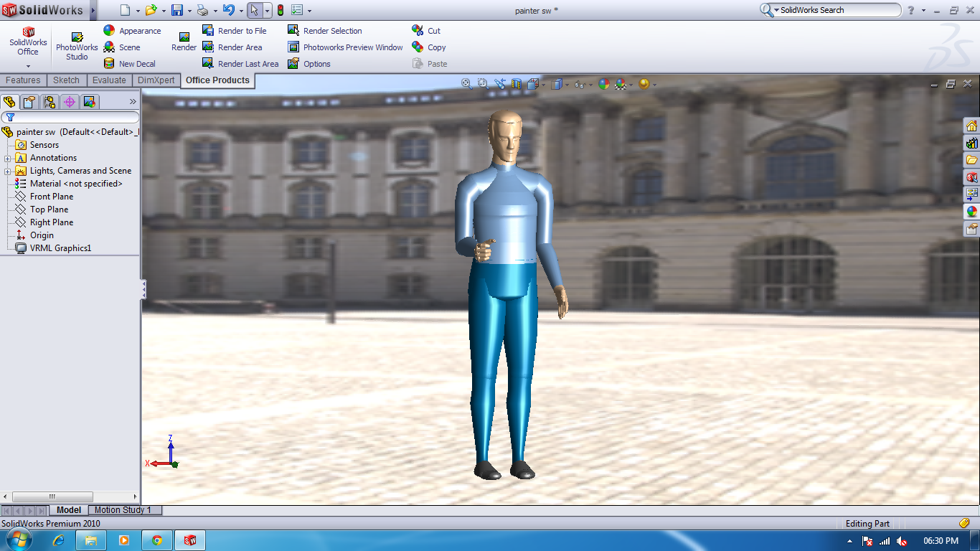
Task: Click the Section View icon
Action: (517, 84)
